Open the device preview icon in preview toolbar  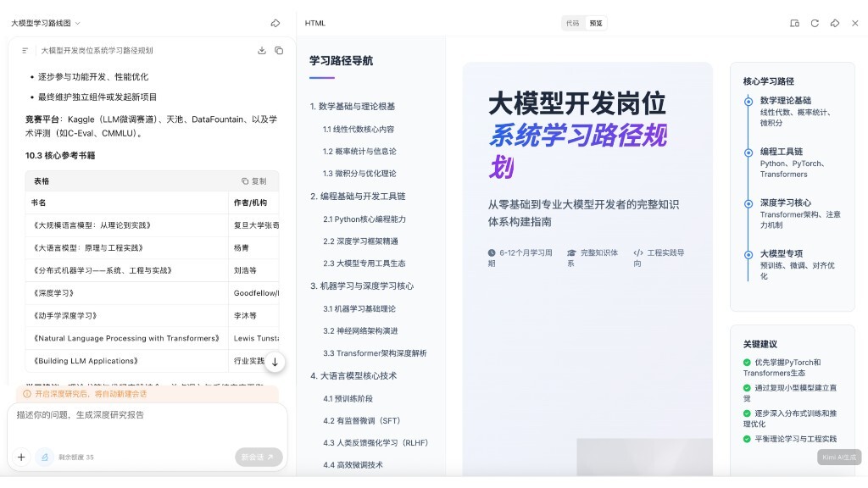[794, 24]
